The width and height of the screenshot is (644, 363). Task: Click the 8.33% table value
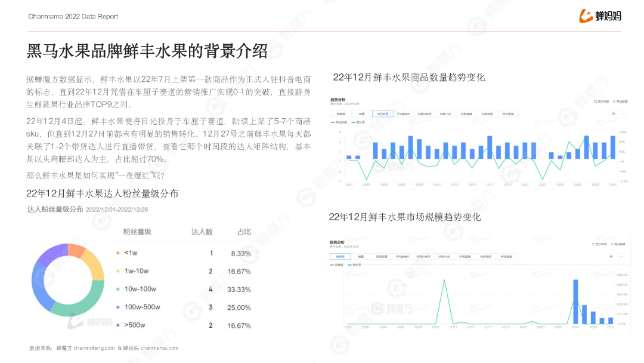(241, 254)
